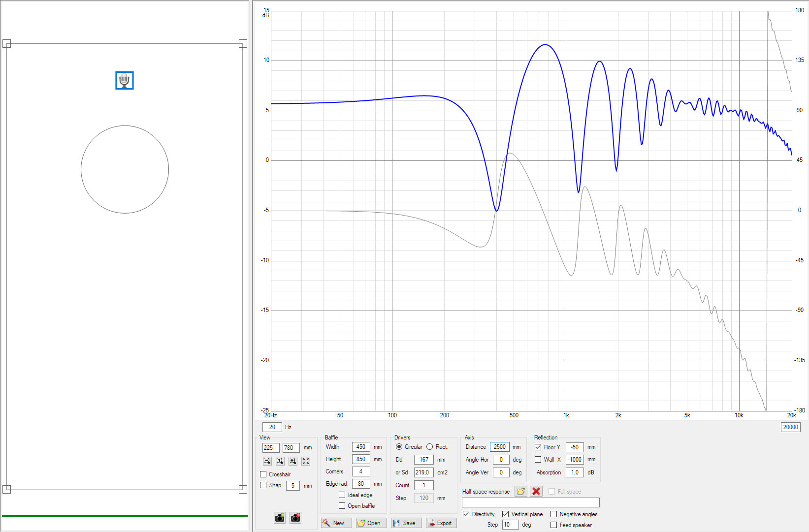
Task: Uncheck the Directivity checkbox
Action: pos(466,514)
